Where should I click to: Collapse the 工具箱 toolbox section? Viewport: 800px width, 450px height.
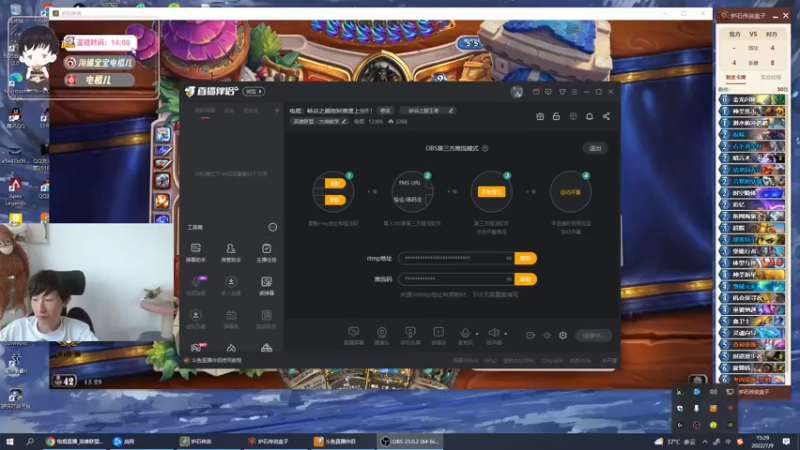pos(273,227)
